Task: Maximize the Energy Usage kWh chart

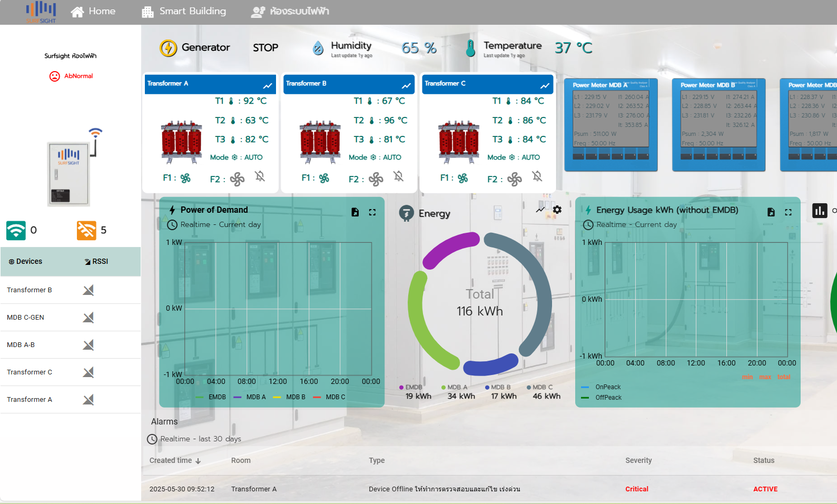Action: point(789,212)
